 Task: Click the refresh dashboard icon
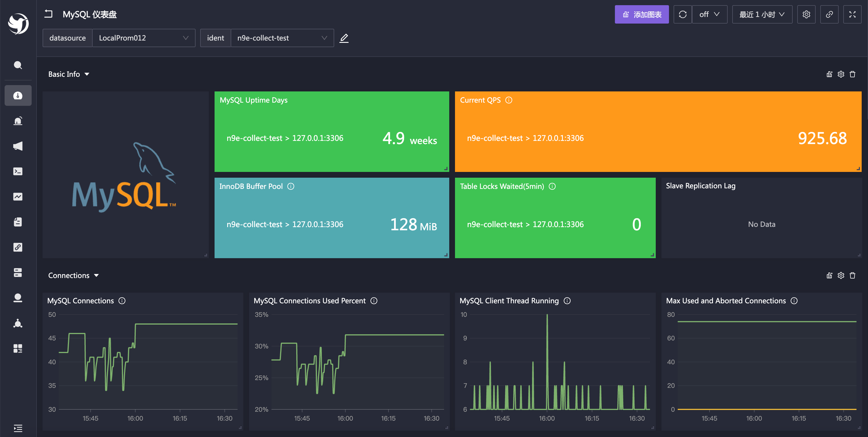click(x=682, y=14)
